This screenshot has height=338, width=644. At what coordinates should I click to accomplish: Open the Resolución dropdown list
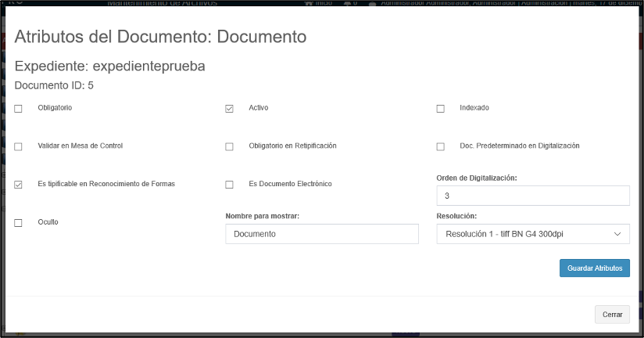point(532,234)
